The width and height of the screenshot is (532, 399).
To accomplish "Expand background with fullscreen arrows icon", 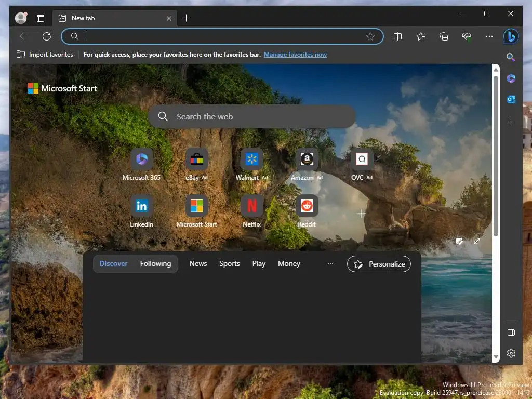I will 477,241.
